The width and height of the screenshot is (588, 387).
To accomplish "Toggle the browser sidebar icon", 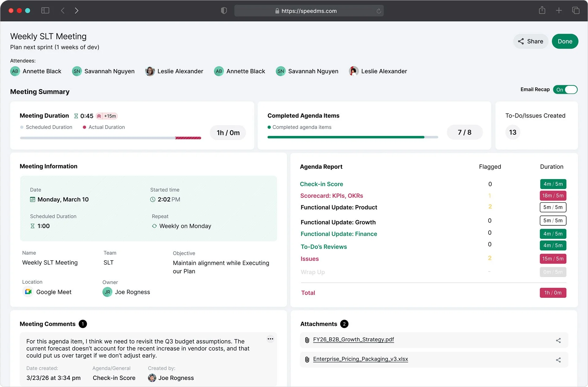I will (45, 11).
